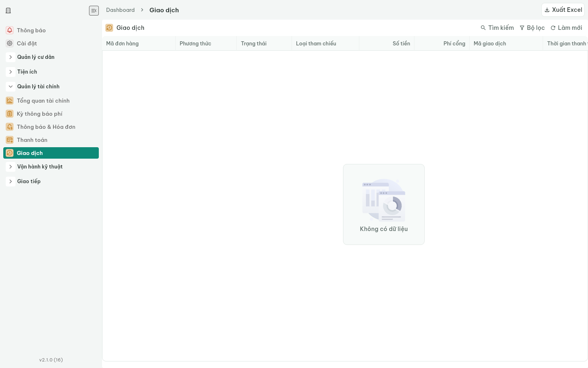Screen dimensions: 588x368
Task: Refresh the table with Làm mới
Action: (566, 28)
